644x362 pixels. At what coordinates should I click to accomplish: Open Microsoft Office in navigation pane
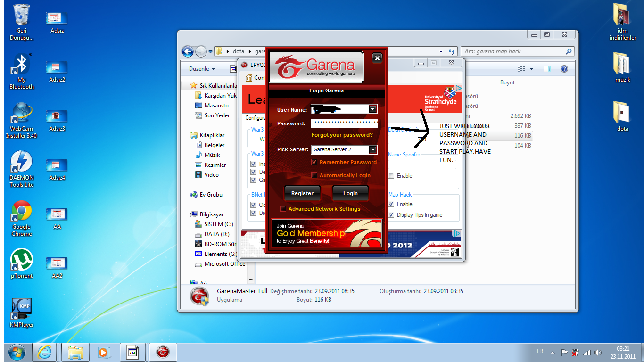click(x=220, y=264)
